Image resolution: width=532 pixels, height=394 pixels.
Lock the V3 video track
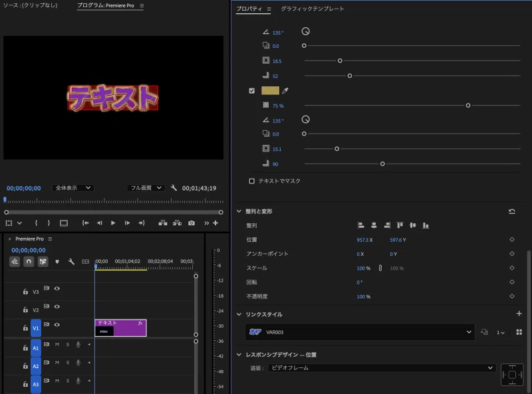(x=25, y=292)
